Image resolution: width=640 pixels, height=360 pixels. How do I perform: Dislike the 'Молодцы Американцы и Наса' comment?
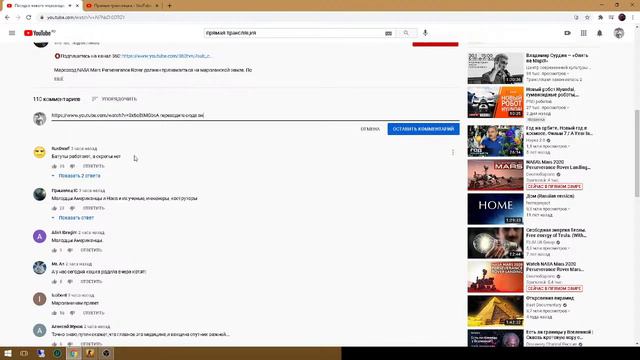(72, 208)
